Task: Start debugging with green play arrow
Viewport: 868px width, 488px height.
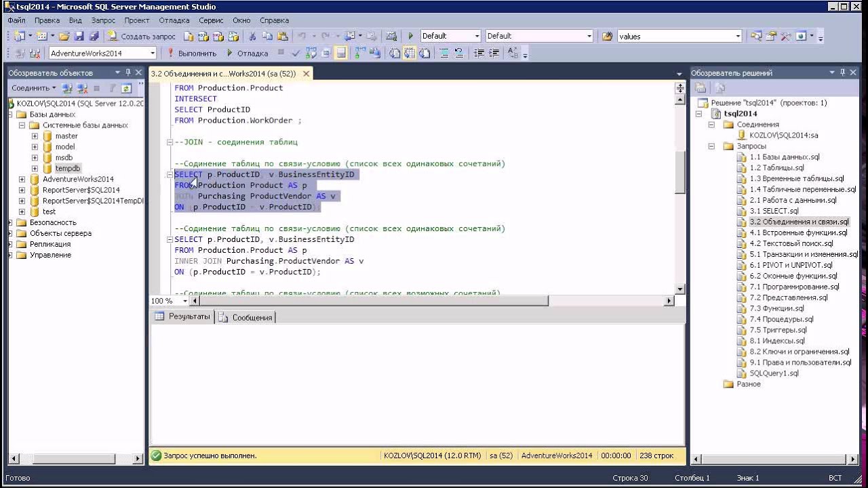Action: tap(410, 37)
